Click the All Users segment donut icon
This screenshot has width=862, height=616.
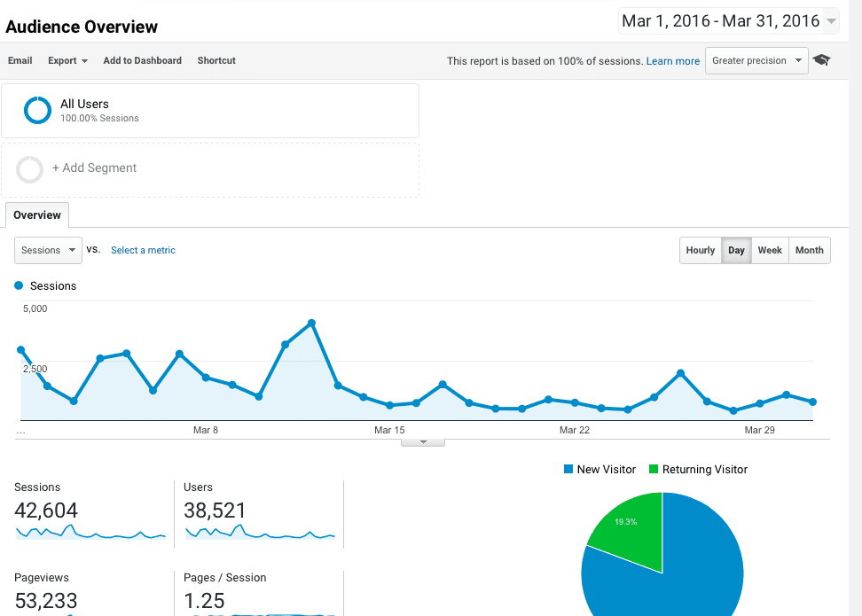(37, 111)
